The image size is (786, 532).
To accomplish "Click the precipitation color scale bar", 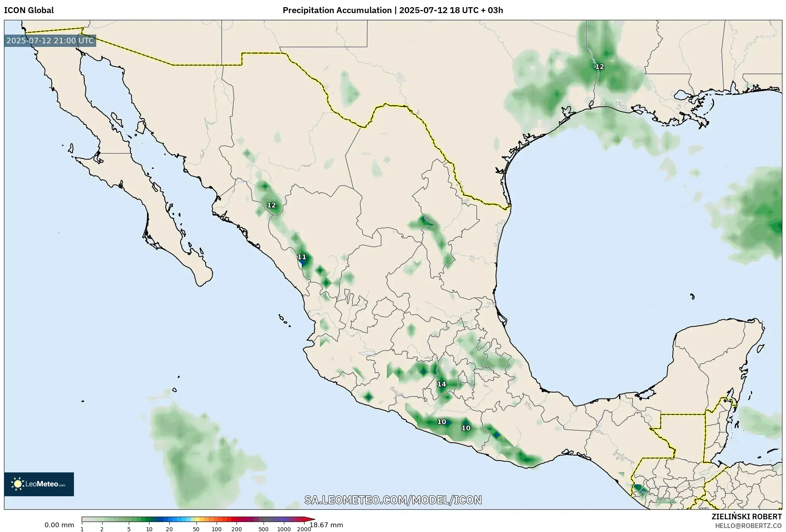I will pos(198,519).
